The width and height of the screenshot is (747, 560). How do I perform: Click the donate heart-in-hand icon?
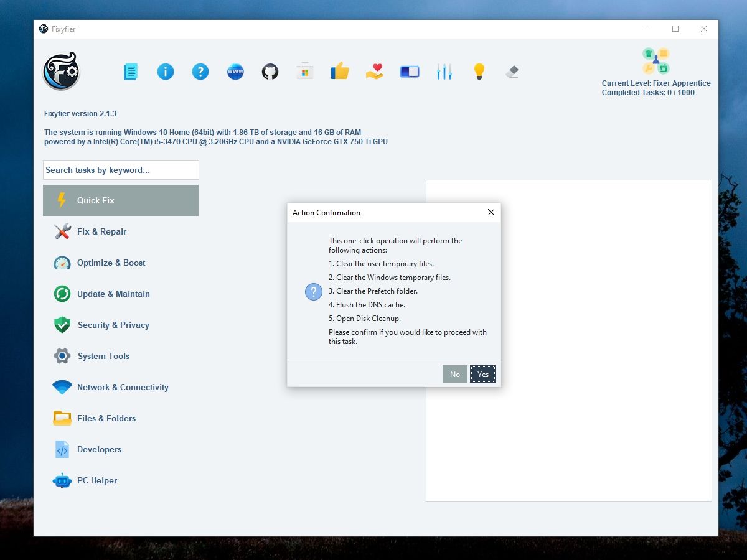pyautogui.click(x=375, y=72)
